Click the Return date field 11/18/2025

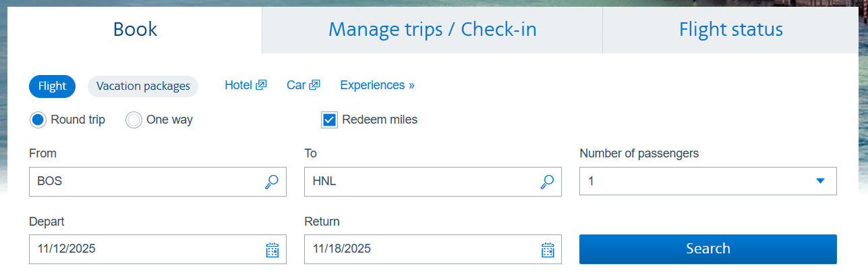[x=433, y=249]
